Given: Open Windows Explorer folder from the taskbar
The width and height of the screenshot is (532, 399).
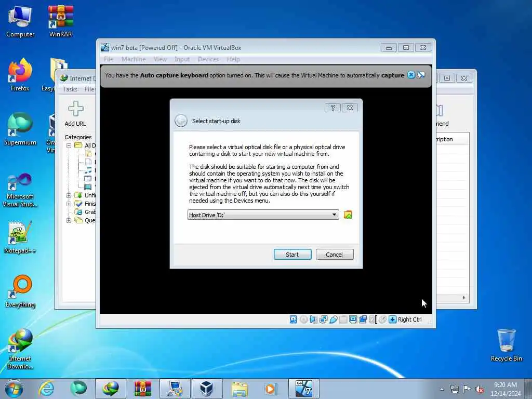Looking at the screenshot, I should tap(240, 389).
